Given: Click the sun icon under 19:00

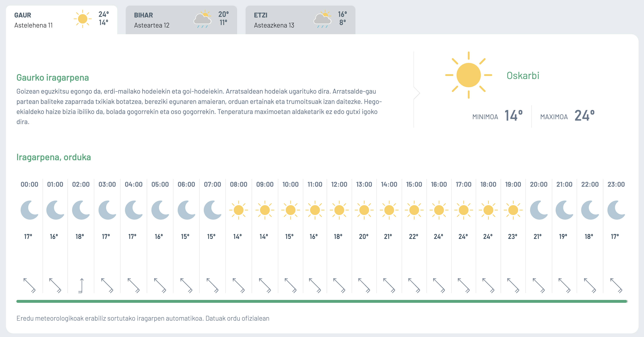Looking at the screenshot, I should click(513, 210).
